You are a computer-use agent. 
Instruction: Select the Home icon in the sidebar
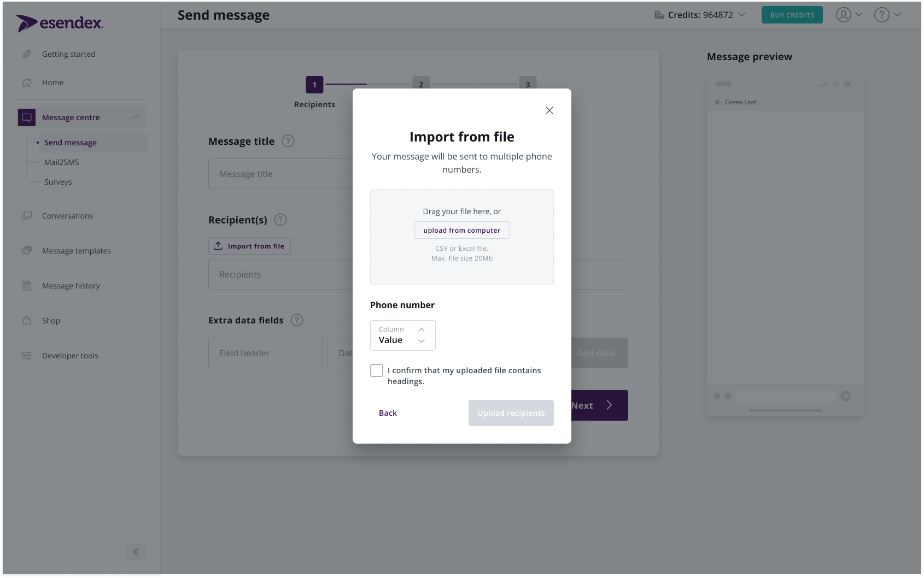pyautogui.click(x=27, y=82)
